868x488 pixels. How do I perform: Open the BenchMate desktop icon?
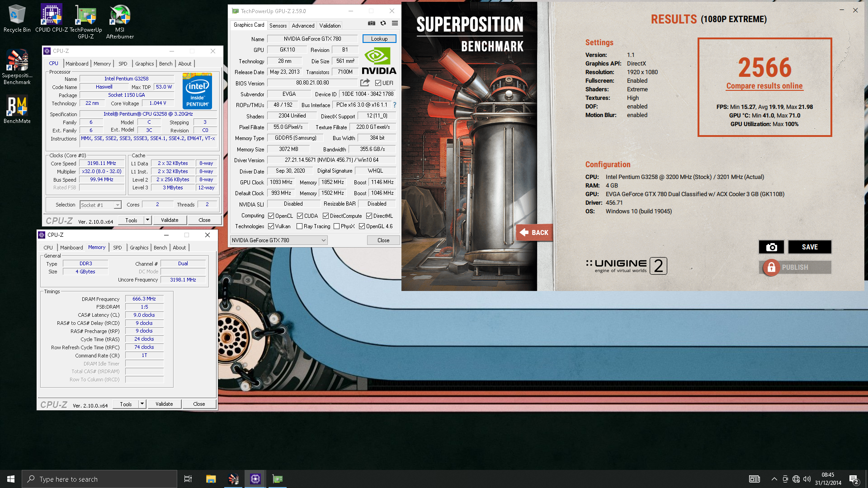(x=17, y=109)
